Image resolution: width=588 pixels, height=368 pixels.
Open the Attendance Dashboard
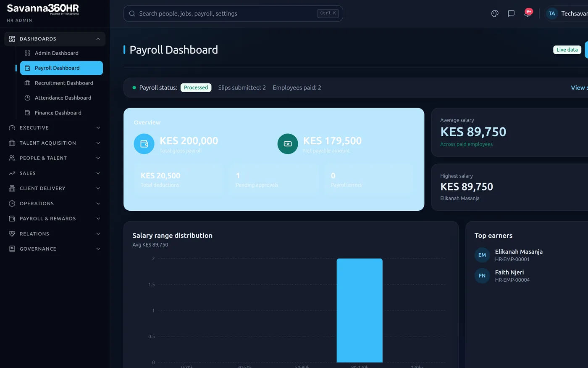[x=61, y=98]
